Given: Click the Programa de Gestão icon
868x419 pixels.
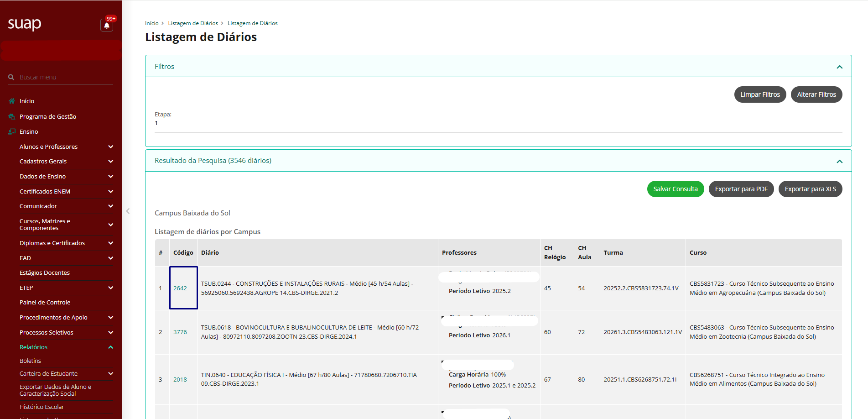Looking at the screenshot, I should coord(12,116).
